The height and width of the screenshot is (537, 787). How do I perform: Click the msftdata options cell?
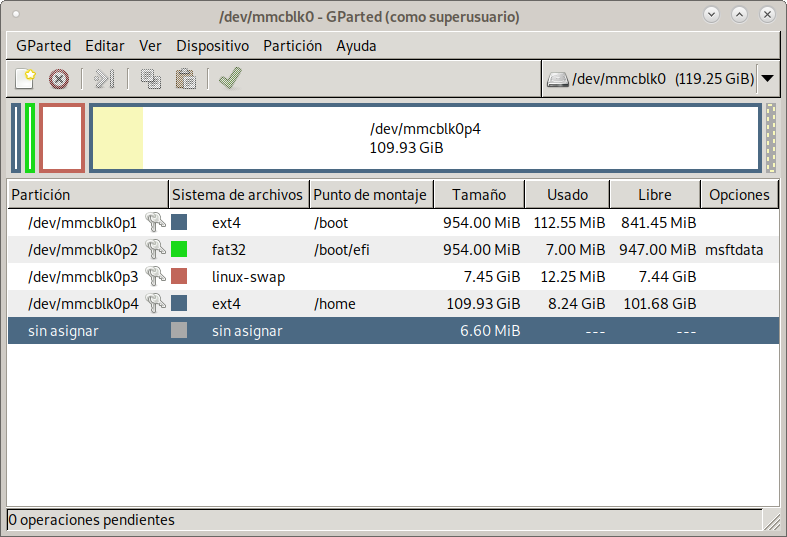[x=734, y=250]
